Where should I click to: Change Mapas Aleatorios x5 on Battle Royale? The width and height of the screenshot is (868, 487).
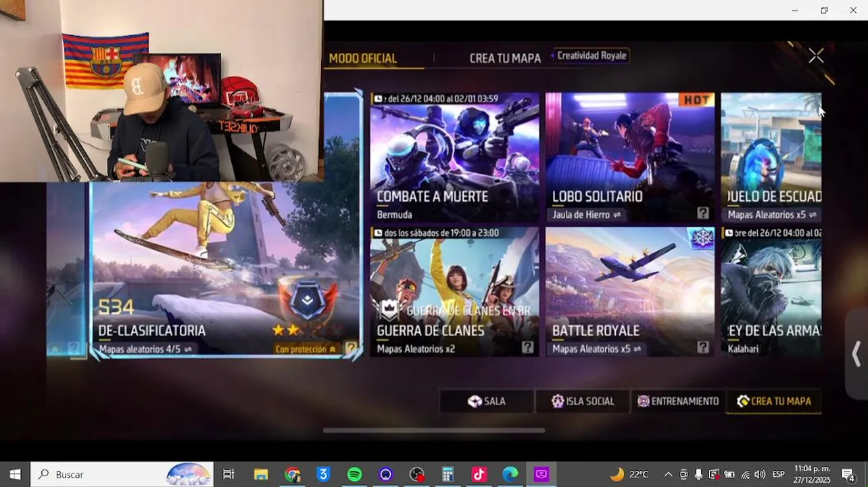[x=596, y=349]
